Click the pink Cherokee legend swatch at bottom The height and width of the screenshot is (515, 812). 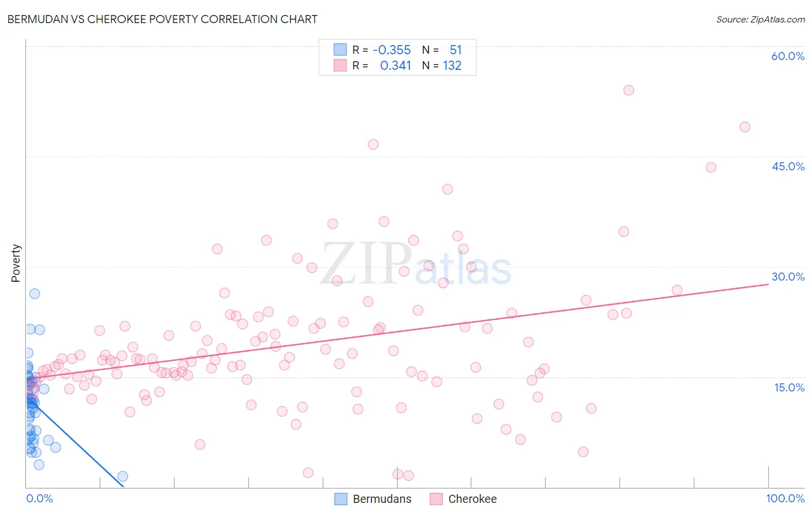[436, 499]
